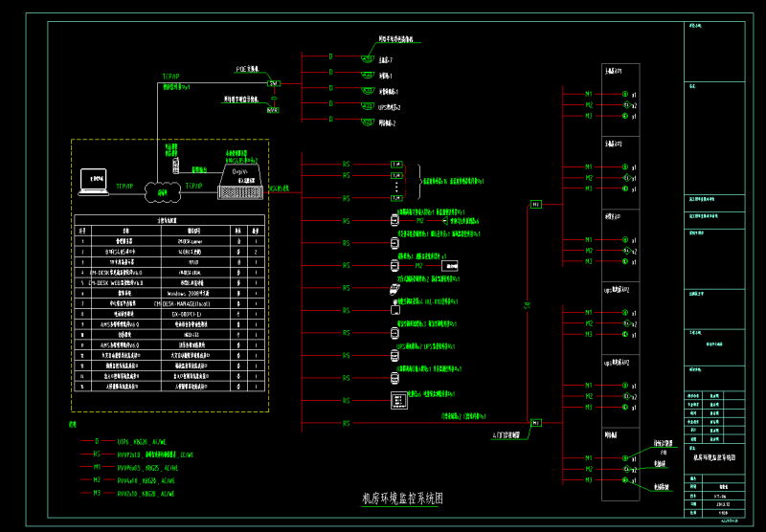Click the NVR recorder box symbol
This screenshot has height=532, width=766.
272,109
